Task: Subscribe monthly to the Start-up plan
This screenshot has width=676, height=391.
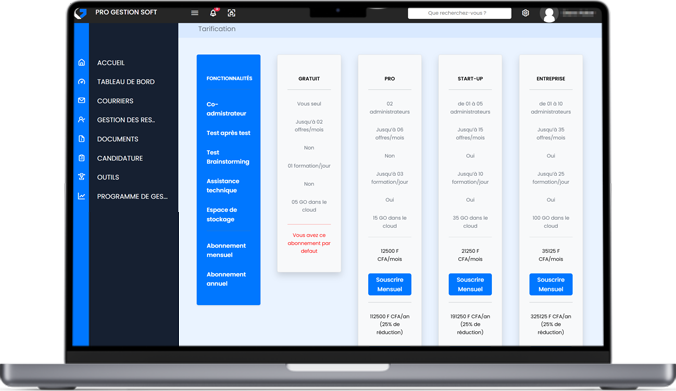Action: coord(470,285)
